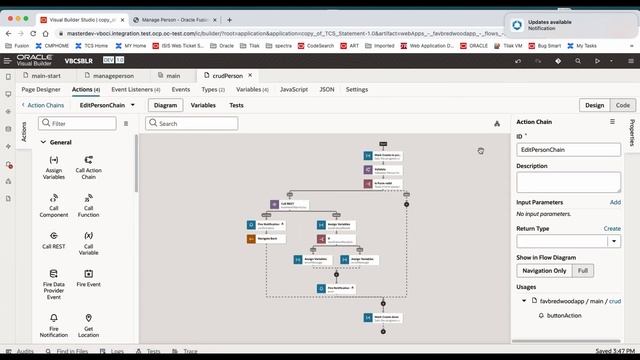Screen dimensions: 640x360
Task: Set flow diagram display to Full
Action: 582,271
